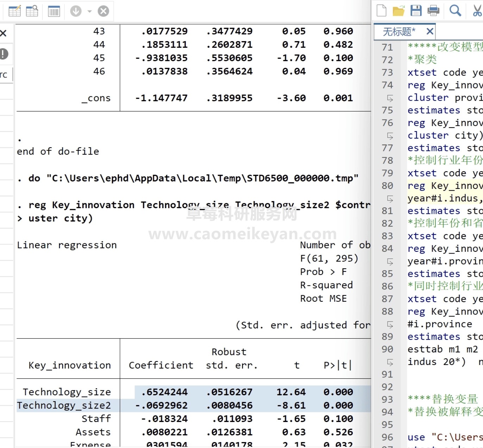The image size is (483, 448).
Task: Click the Open folder icon in the do-file editor
Action: pyautogui.click(x=399, y=11)
